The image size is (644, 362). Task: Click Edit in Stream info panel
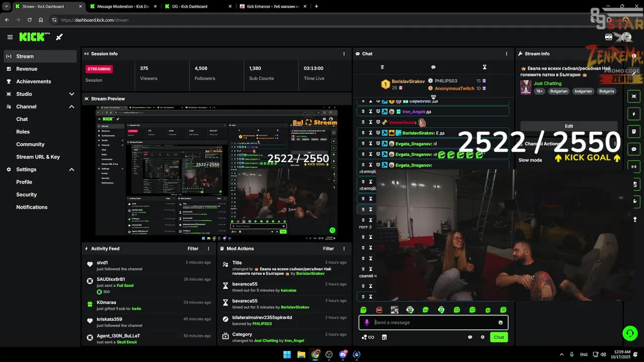tap(569, 126)
